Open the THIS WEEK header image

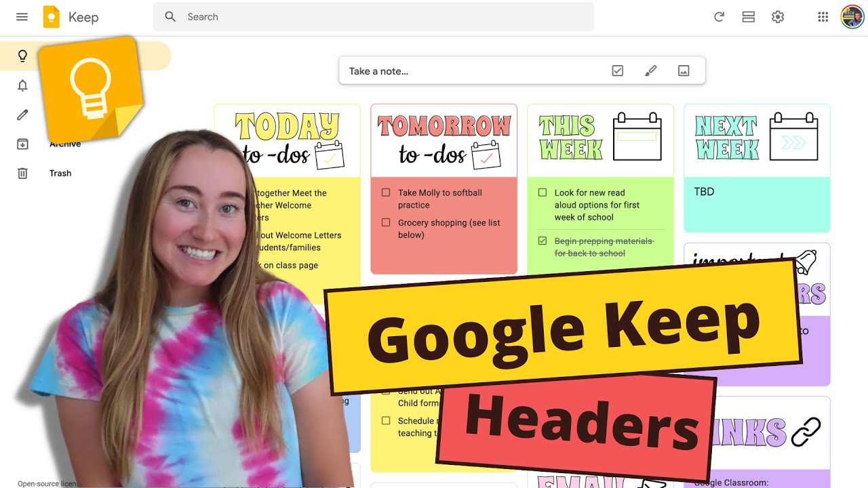tap(600, 141)
